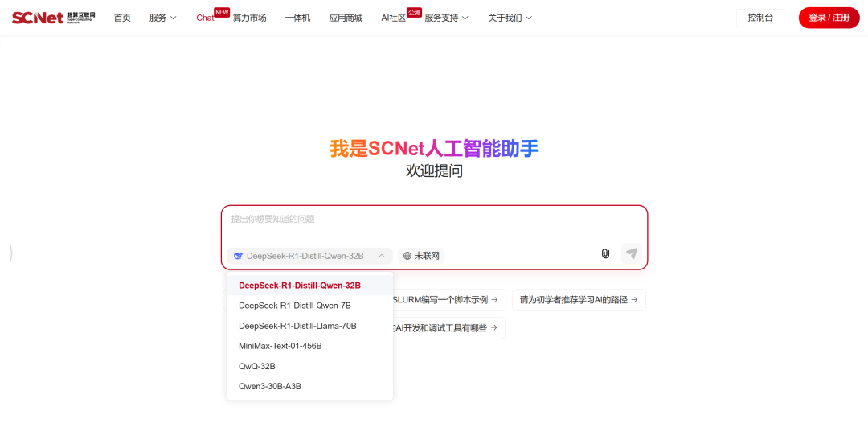This screenshot has height=448, width=868.
Task: Open 应用商城
Action: coord(346,18)
